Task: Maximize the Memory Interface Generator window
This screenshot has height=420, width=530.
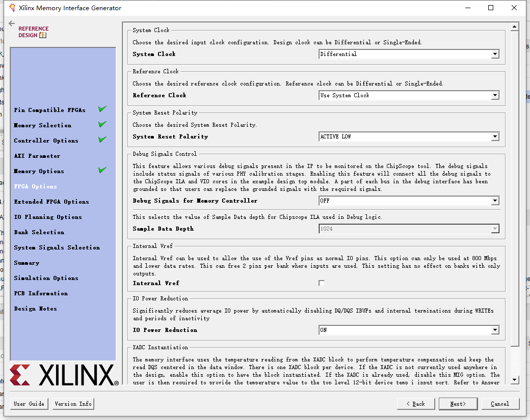Action: [x=491, y=8]
